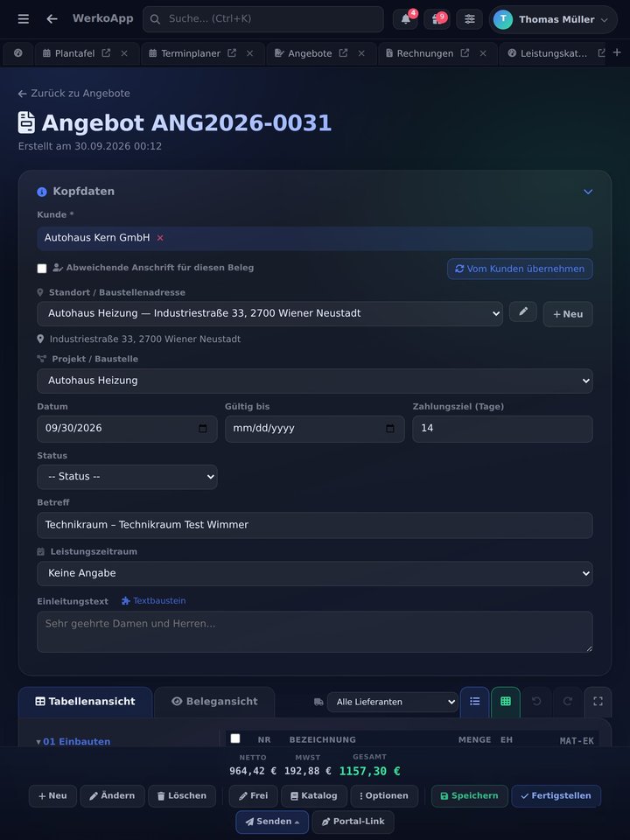Open the hamburger main menu

(23, 19)
